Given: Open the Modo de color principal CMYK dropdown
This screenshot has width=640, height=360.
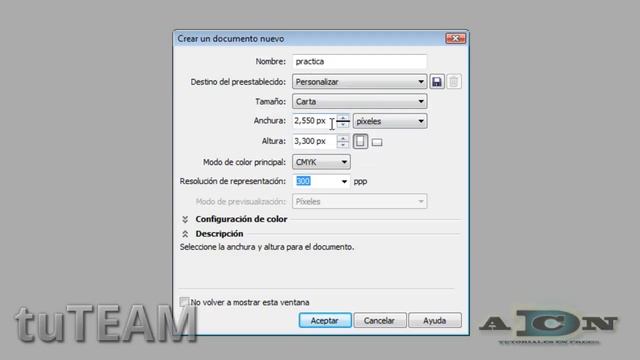Looking at the screenshot, I should [x=321, y=162].
